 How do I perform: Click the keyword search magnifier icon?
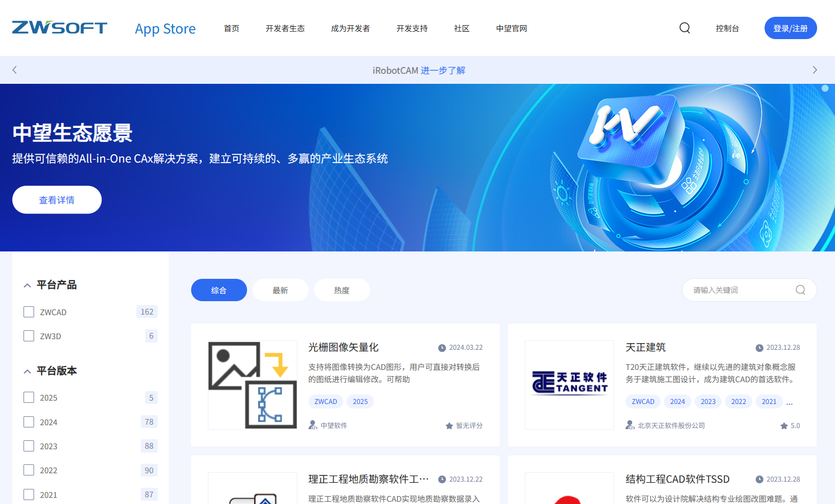(800, 290)
